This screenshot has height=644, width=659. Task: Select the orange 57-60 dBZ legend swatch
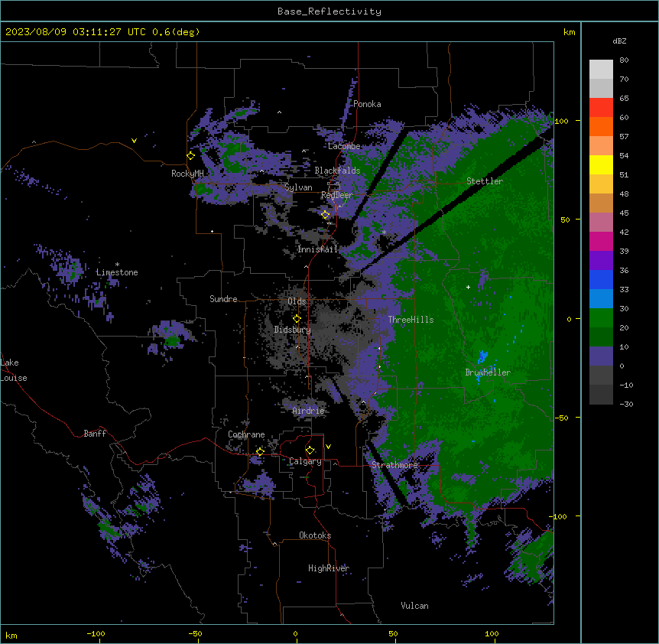[601, 126]
